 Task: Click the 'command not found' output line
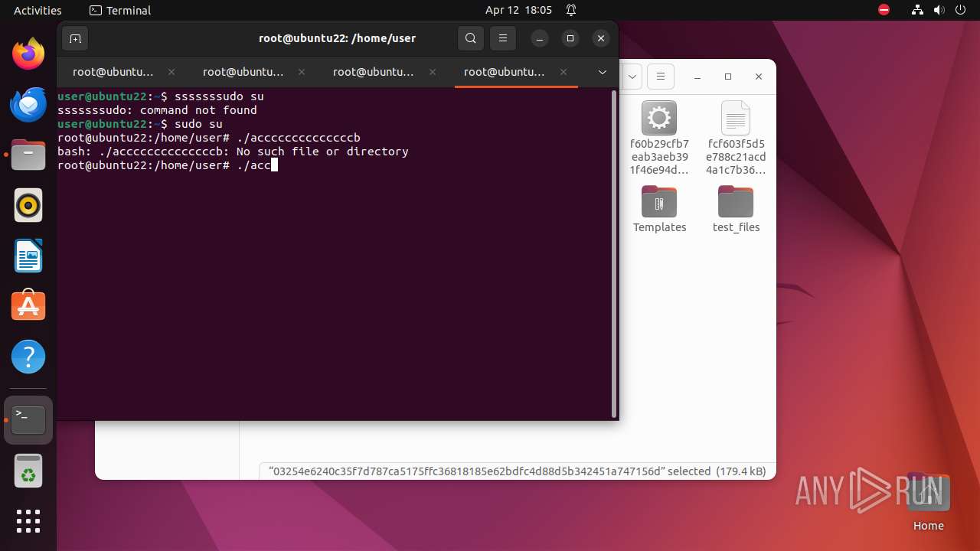[157, 110]
